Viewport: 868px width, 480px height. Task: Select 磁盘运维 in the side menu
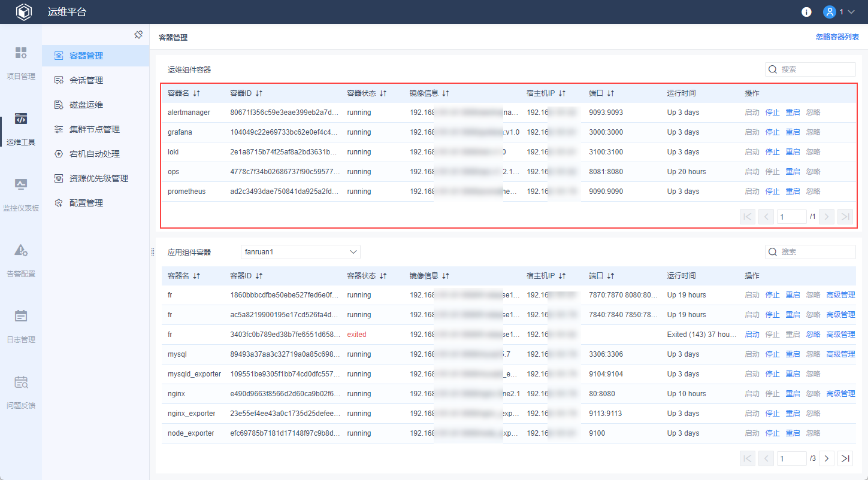pos(86,105)
